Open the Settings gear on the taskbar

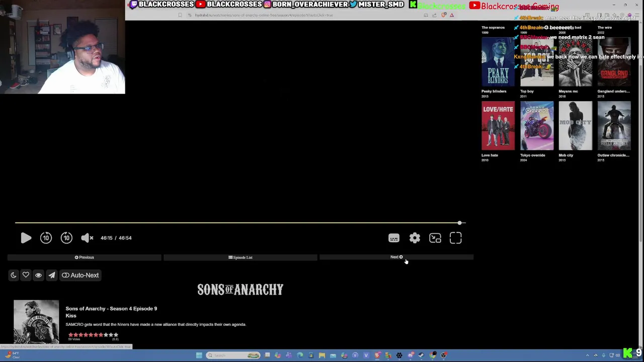click(x=399, y=355)
